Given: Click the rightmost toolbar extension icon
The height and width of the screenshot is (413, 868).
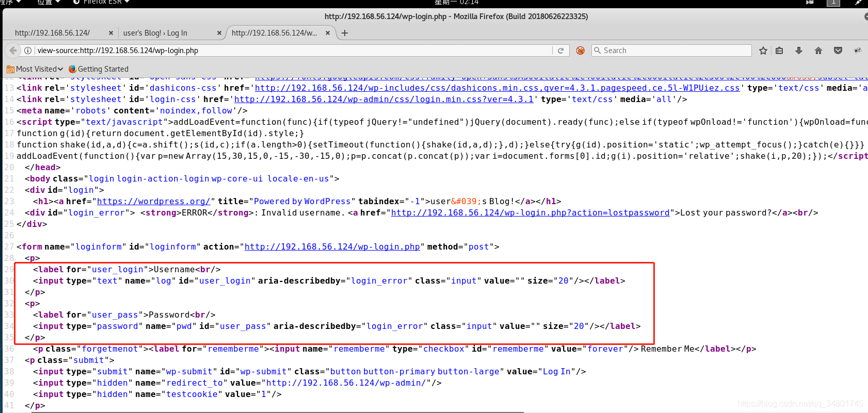Looking at the screenshot, I should [x=858, y=51].
